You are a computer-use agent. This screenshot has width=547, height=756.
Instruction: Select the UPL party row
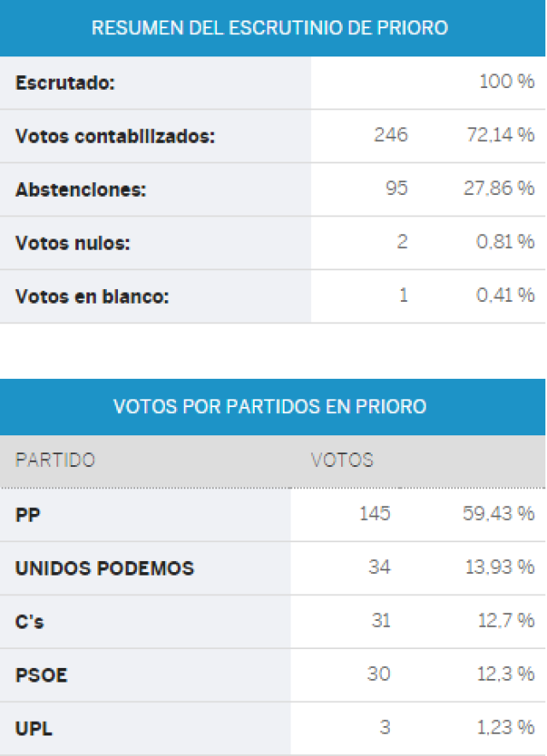[273, 729]
